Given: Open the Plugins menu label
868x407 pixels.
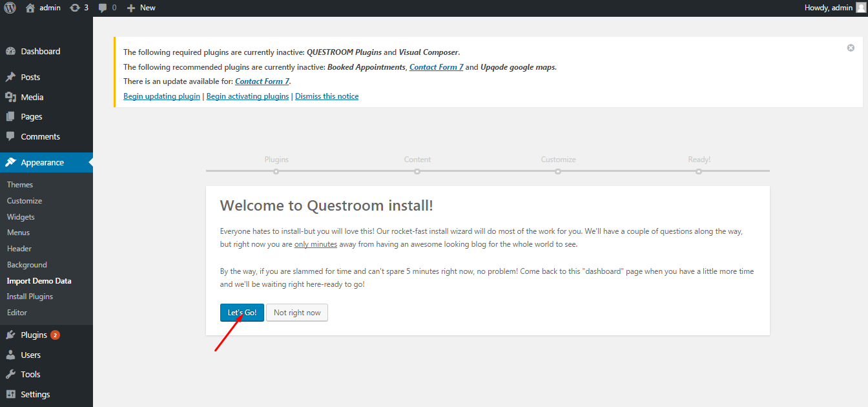Looking at the screenshot, I should (x=34, y=335).
